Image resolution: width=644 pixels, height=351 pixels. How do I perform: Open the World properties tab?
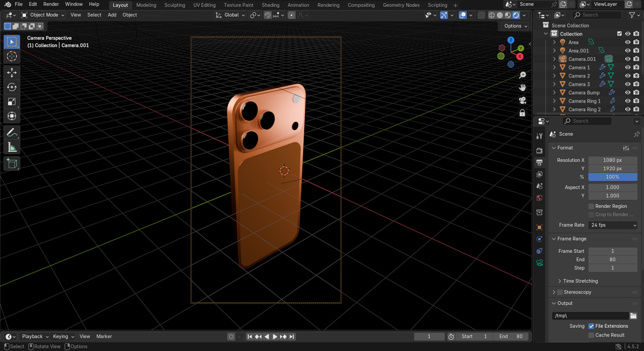coord(539,198)
